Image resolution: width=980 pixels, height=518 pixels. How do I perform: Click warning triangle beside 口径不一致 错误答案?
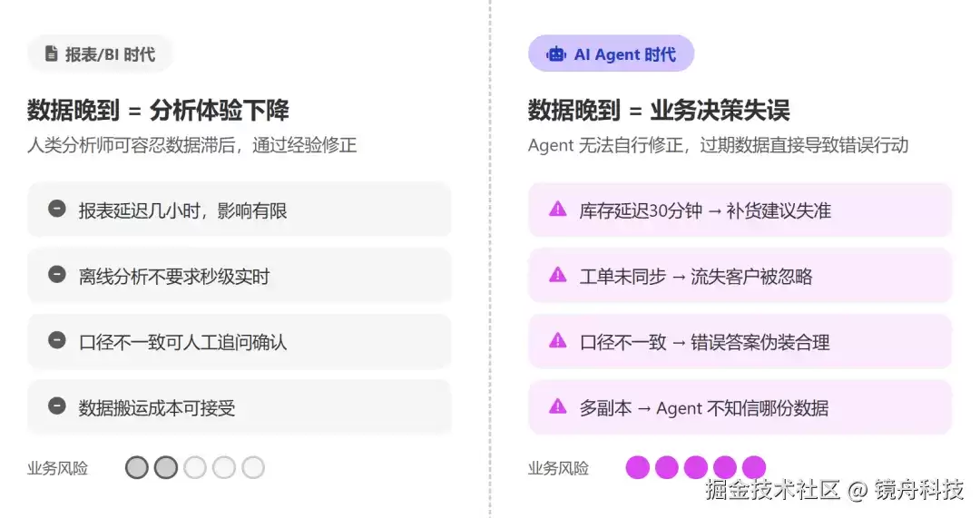click(x=557, y=340)
